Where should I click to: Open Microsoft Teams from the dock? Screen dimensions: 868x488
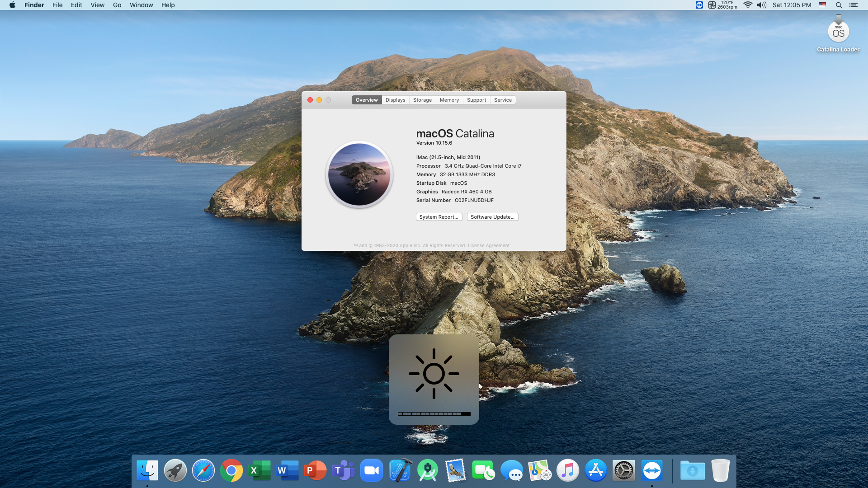click(x=343, y=471)
